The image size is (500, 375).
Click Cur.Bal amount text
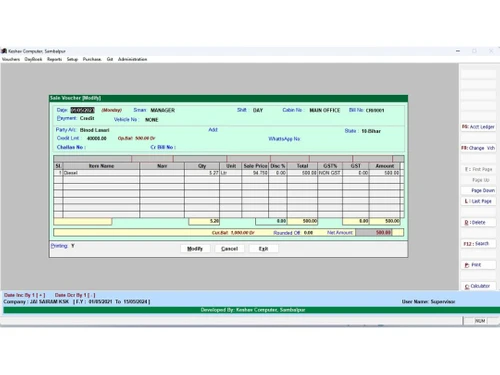click(x=233, y=233)
